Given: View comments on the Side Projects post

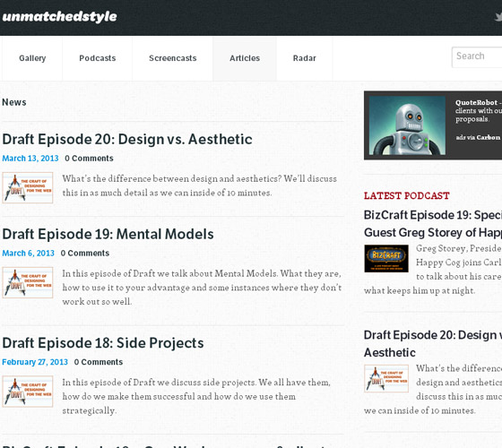Looking at the screenshot, I should pos(99,362).
